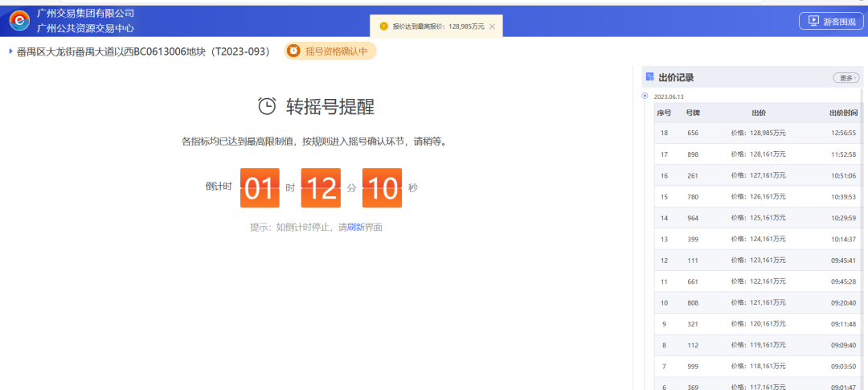This screenshot has height=390, width=868.
Task: Click plate number 369 in row 6
Action: click(x=693, y=388)
